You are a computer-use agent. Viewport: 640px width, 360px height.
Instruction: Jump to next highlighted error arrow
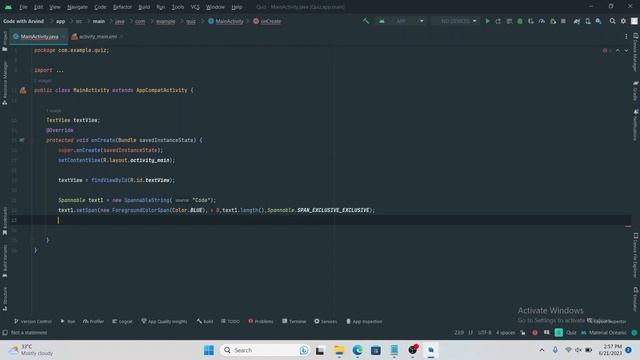(x=626, y=50)
